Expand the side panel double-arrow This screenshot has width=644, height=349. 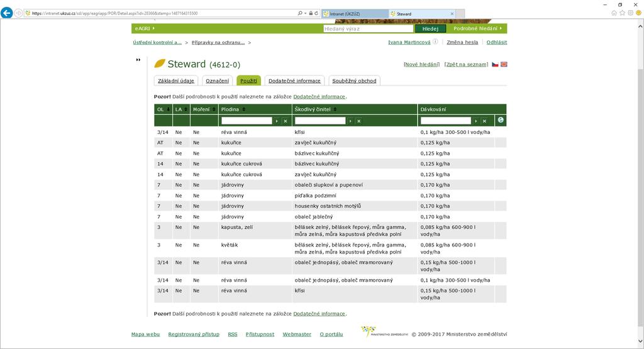[138, 60]
